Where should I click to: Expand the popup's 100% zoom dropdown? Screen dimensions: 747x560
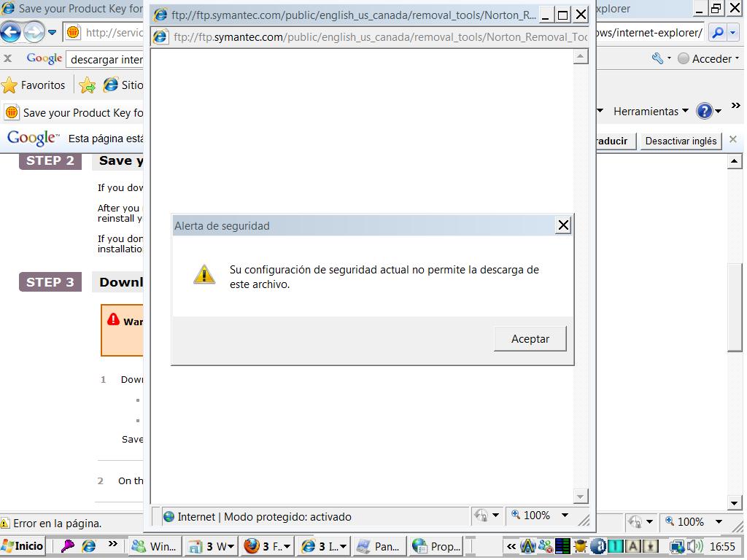point(564,516)
